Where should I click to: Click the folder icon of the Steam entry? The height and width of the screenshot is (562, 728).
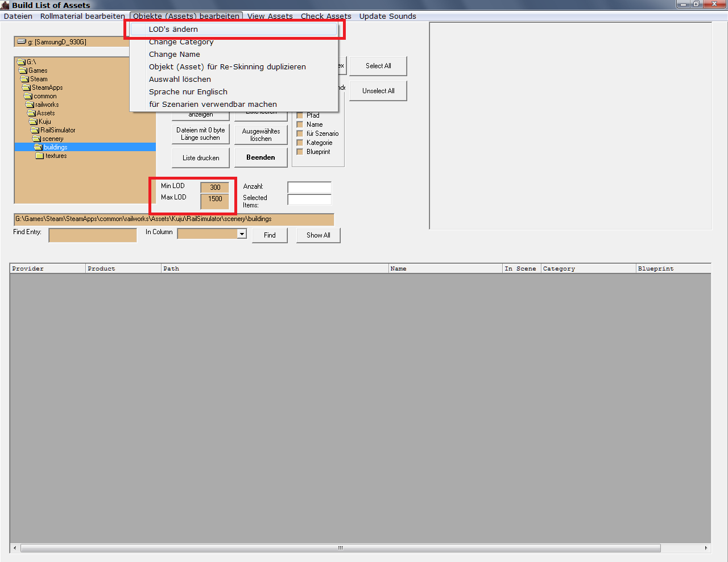(x=25, y=79)
